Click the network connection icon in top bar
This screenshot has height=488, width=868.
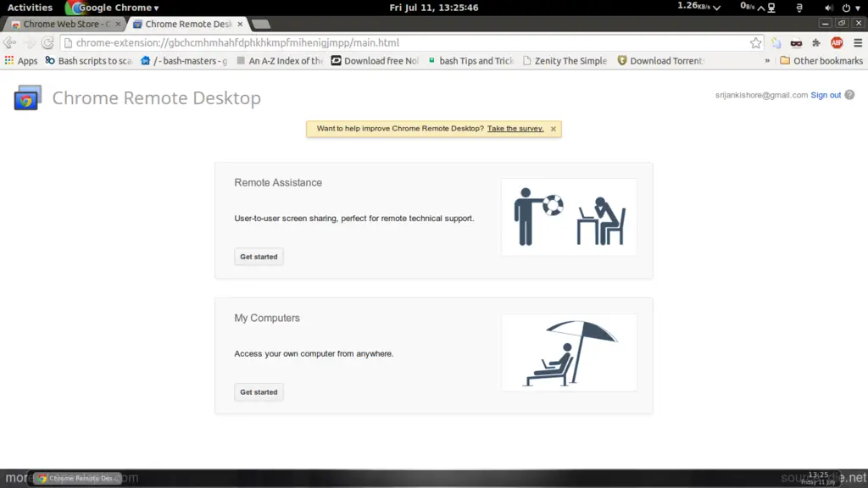click(771, 8)
